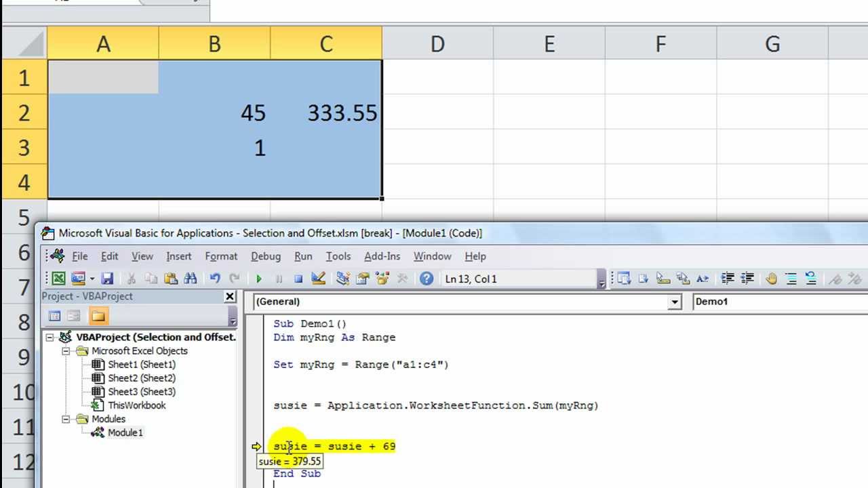Click the Comment Block icon
Viewport: 868px width, 488px height.
pos(791,279)
